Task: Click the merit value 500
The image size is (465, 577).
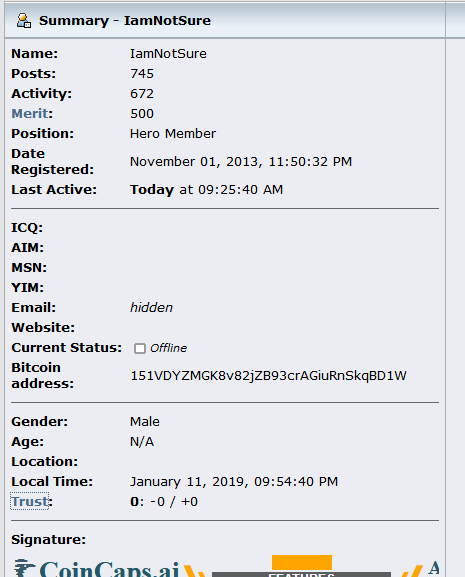Action: pos(142,114)
